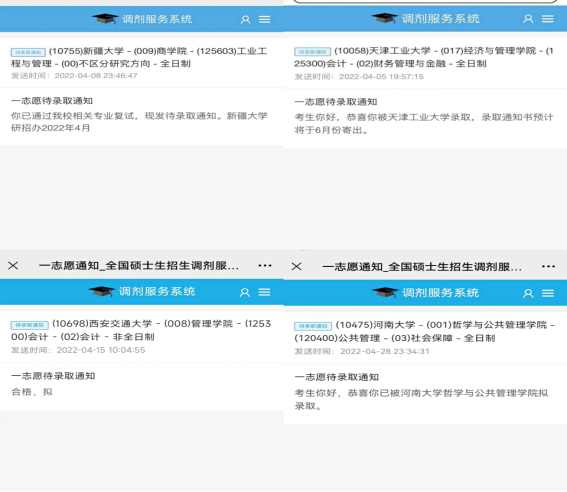Viewport: 567px width, 492px height.
Task: Open user profile icon in Henan University panel
Action: point(528,294)
